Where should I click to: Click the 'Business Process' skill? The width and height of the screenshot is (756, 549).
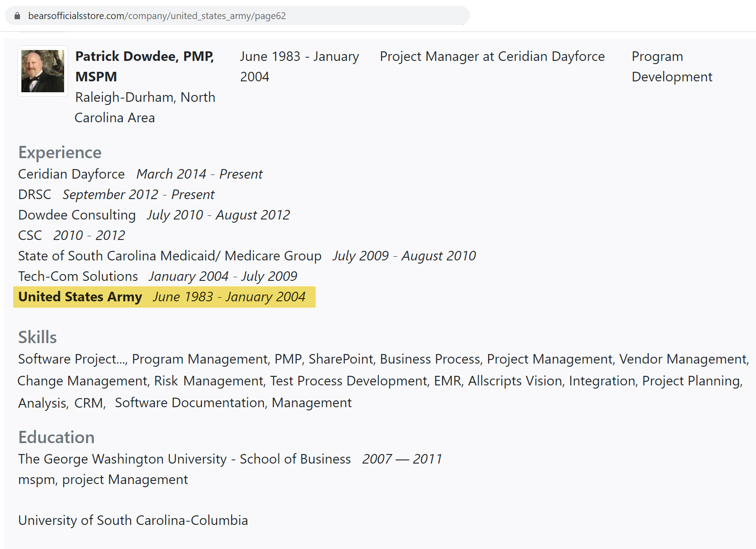430,359
